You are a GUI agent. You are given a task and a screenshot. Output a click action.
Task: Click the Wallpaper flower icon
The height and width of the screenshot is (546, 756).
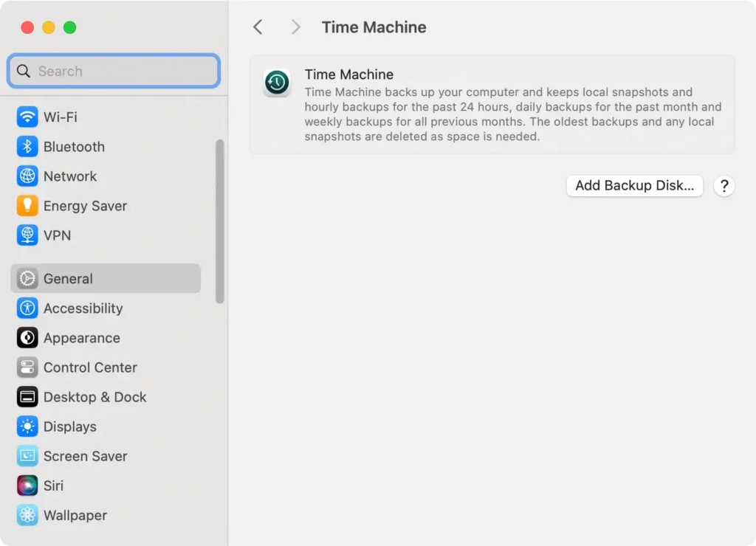point(27,515)
